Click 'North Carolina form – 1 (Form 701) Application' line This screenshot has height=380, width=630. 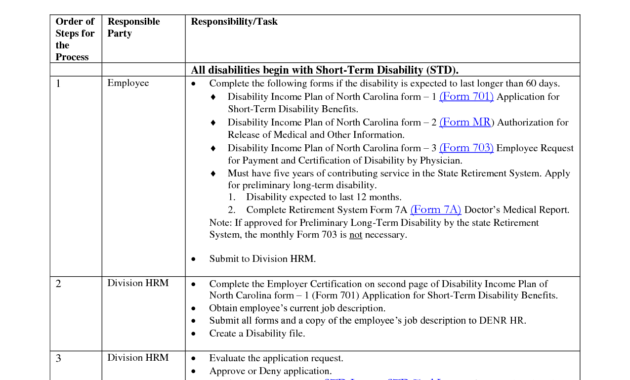383,296
